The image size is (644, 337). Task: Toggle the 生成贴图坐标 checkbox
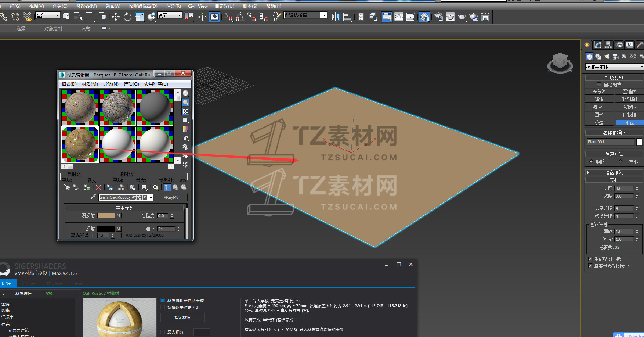coord(590,259)
